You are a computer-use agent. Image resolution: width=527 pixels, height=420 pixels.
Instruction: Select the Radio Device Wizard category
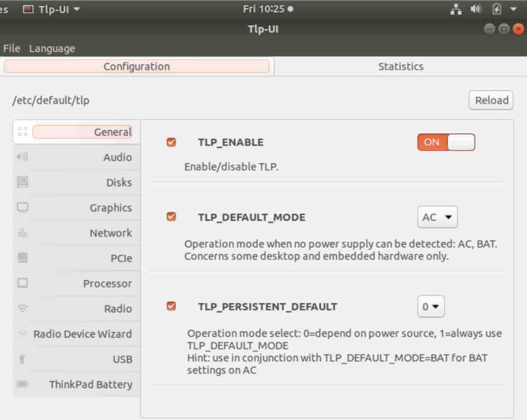pos(77,334)
